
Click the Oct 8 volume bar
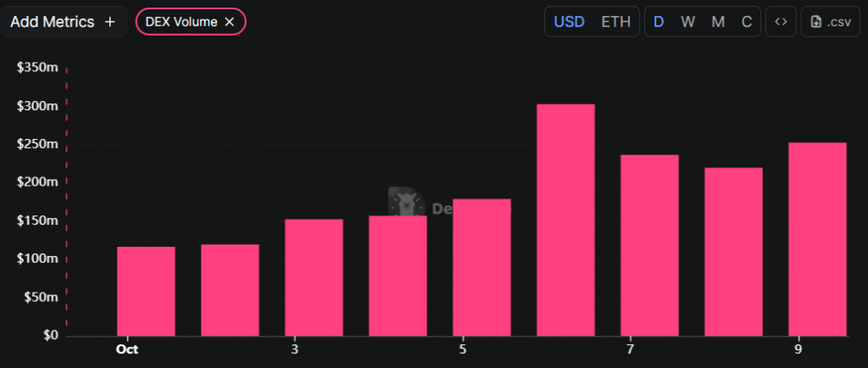733,251
